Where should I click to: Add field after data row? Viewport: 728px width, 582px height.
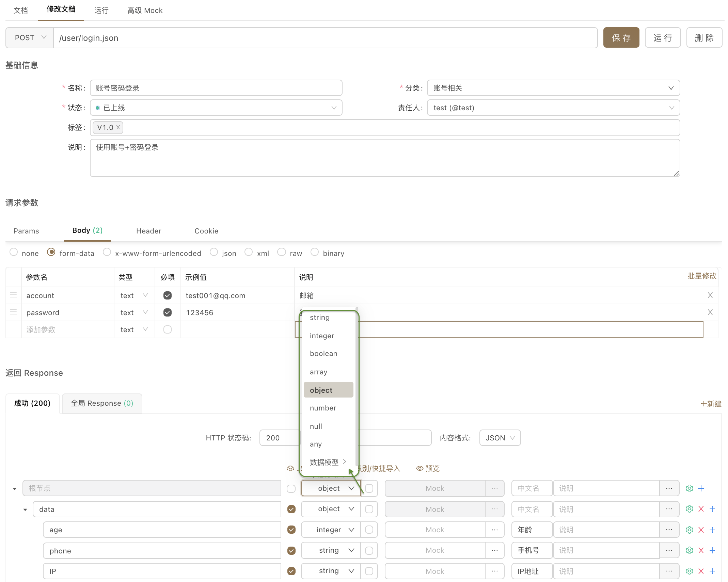(x=712, y=509)
